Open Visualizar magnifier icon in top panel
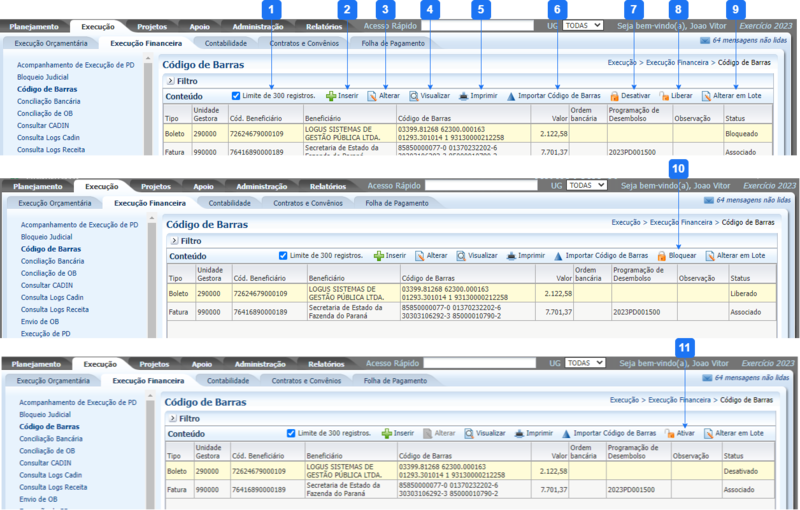 click(414, 96)
